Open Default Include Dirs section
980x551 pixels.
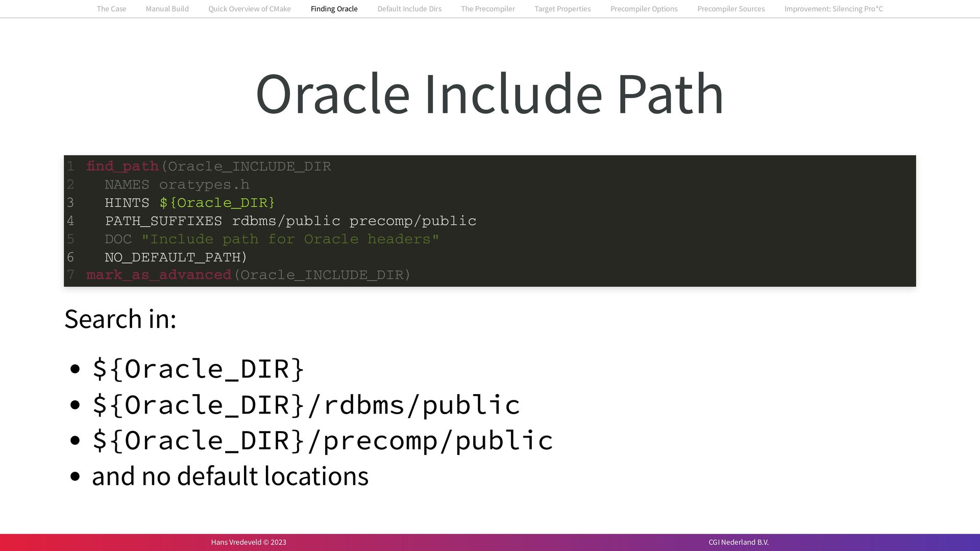(x=409, y=9)
